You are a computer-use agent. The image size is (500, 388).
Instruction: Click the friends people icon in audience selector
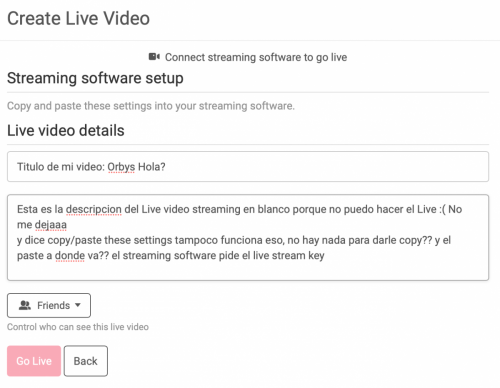pos(25,305)
